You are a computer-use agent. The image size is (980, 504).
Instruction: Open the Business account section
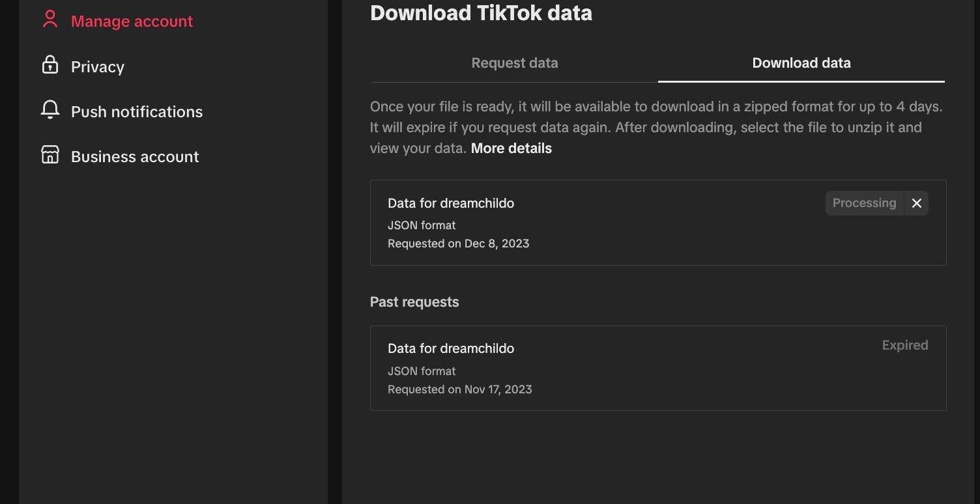pos(134,156)
